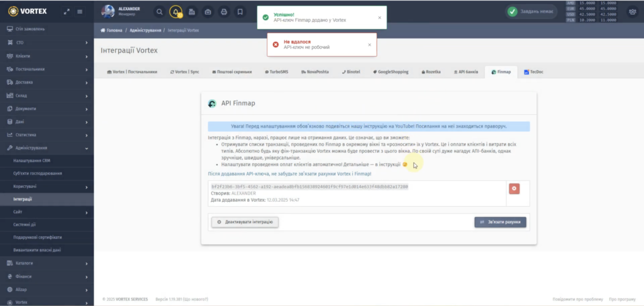
Task: Expand 'СТО' sidebar section
Action: [47, 43]
